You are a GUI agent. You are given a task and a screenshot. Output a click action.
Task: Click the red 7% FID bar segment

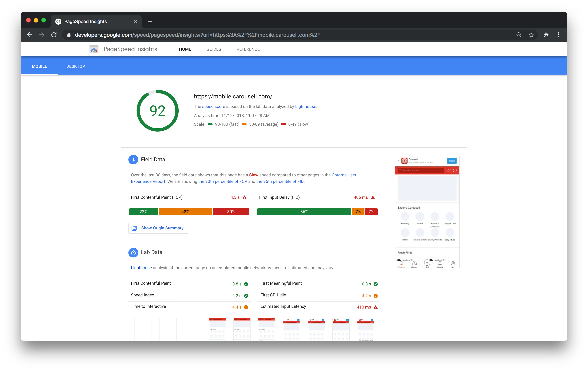(x=371, y=212)
